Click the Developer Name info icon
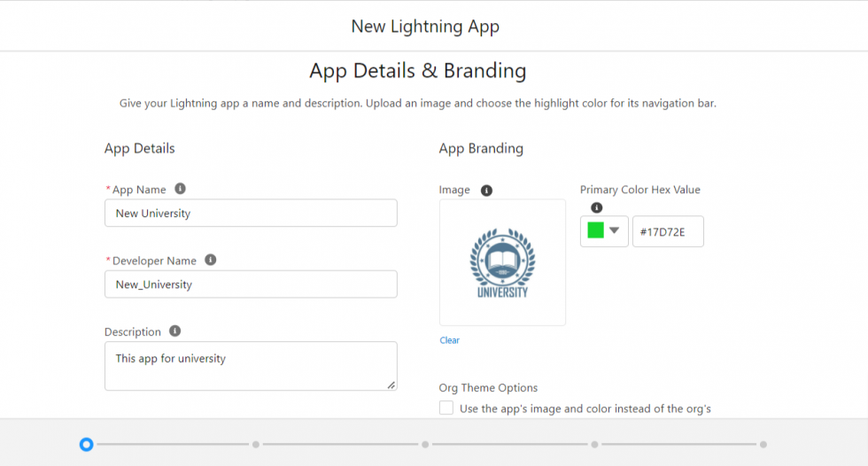Viewport: 868px width, 466px height. pos(210,260)
